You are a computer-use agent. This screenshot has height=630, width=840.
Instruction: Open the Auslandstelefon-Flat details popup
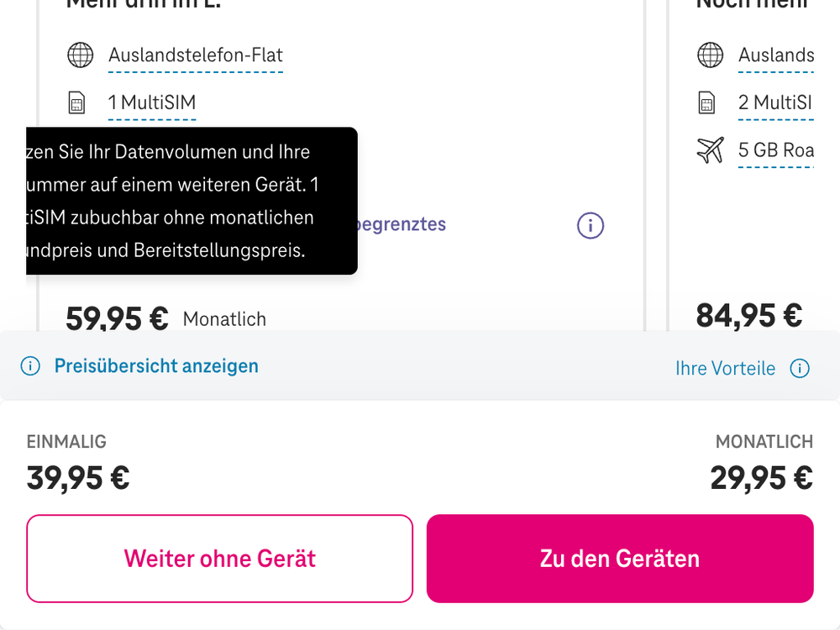196,55
